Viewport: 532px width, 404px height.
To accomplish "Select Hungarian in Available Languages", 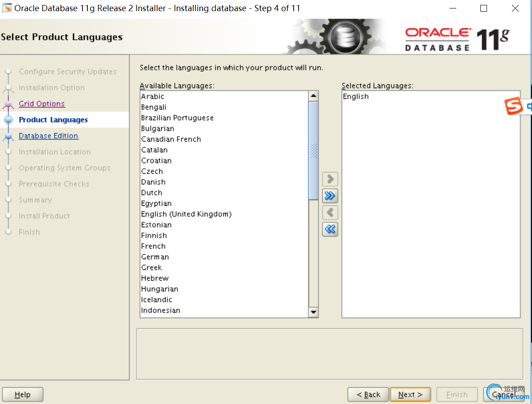I will (224, 289).
